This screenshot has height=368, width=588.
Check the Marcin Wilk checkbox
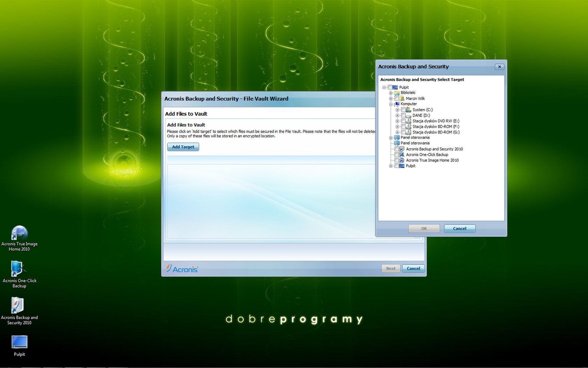click(397, 98)
